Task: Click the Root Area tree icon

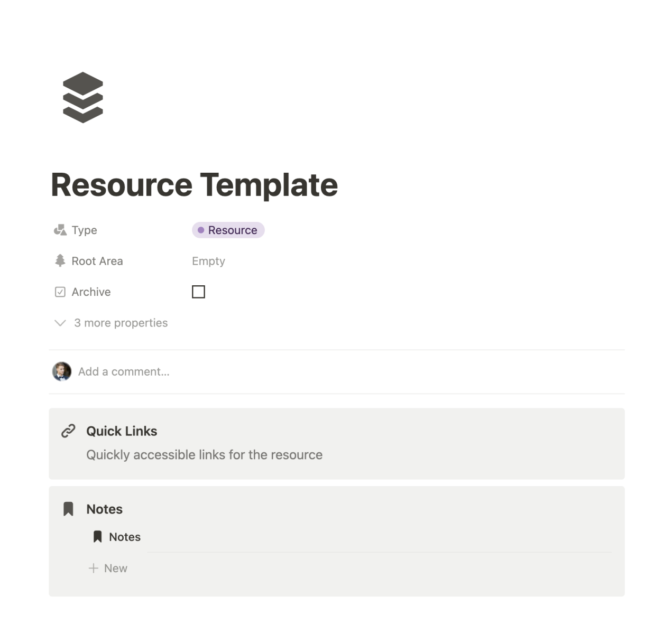Action: (x=60, y=261)
